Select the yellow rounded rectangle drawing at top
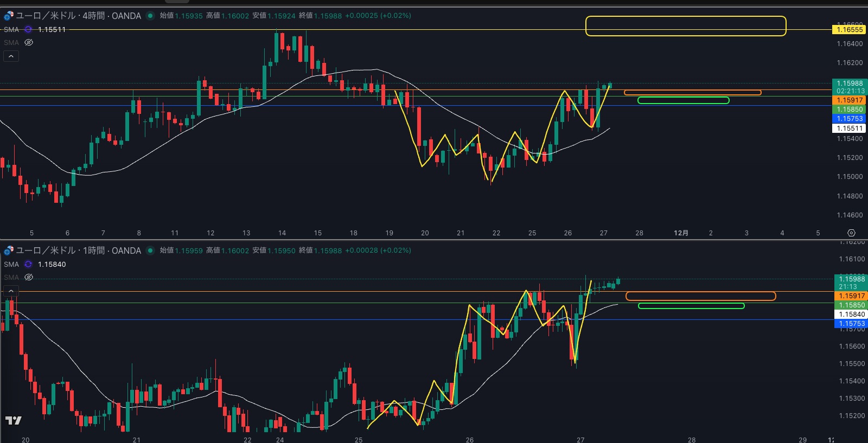 pos(686,17)
